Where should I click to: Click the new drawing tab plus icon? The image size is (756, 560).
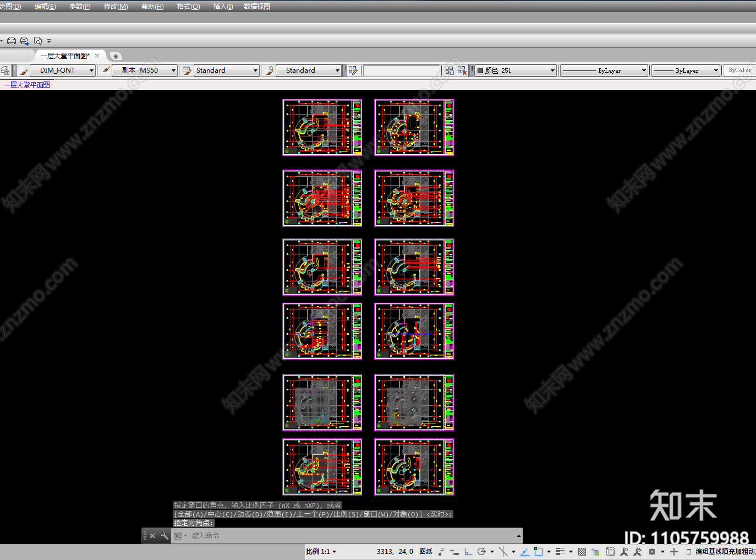(116, 56)
